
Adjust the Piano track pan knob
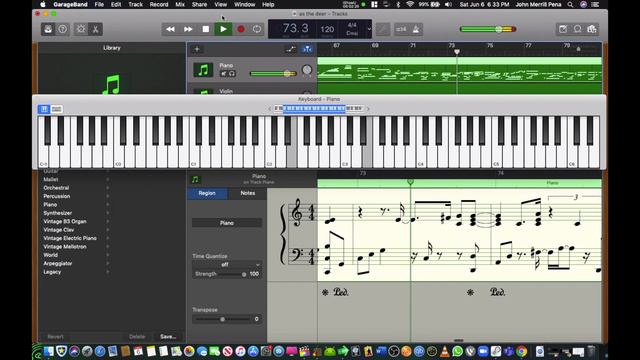click(x=307, y=70)
